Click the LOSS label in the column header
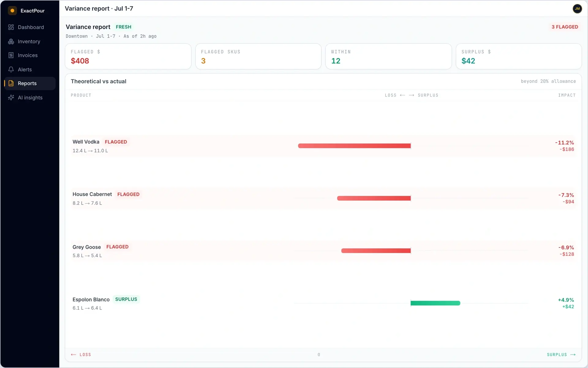 [x=390, y=95]
